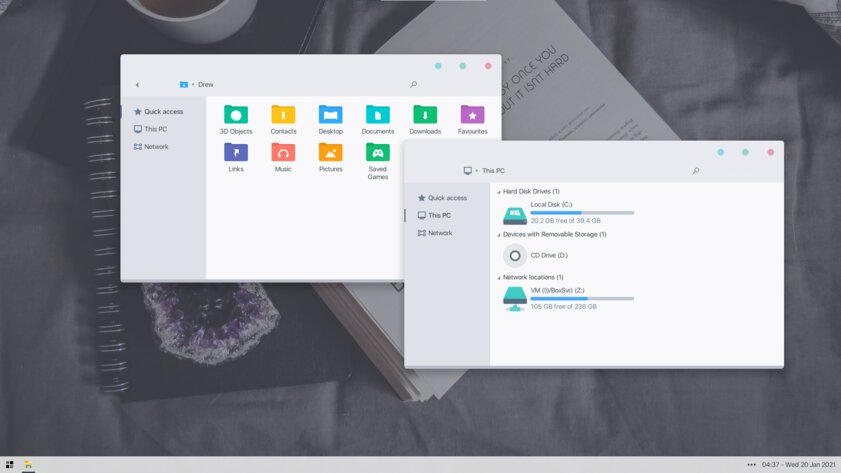The width and height of the screenshot is (841, 473).
Task: Go back in the Drew window
Action: coord(137,85)
